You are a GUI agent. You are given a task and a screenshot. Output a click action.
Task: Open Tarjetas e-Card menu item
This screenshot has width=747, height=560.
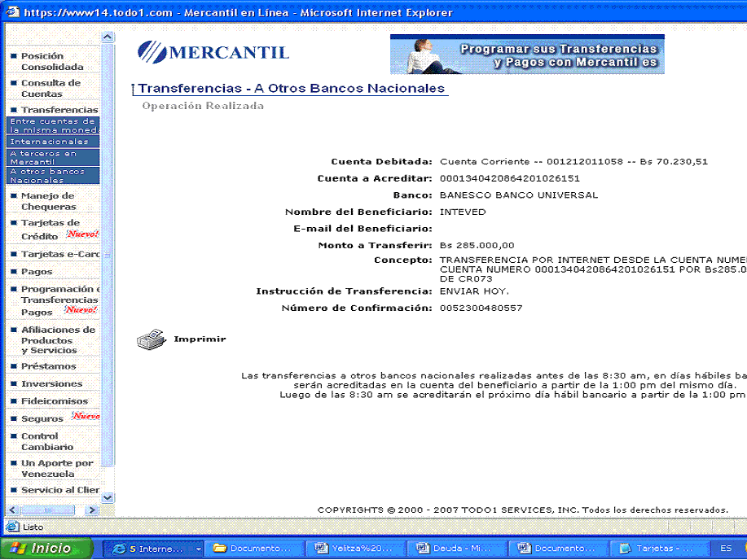(x=60, y=254)
